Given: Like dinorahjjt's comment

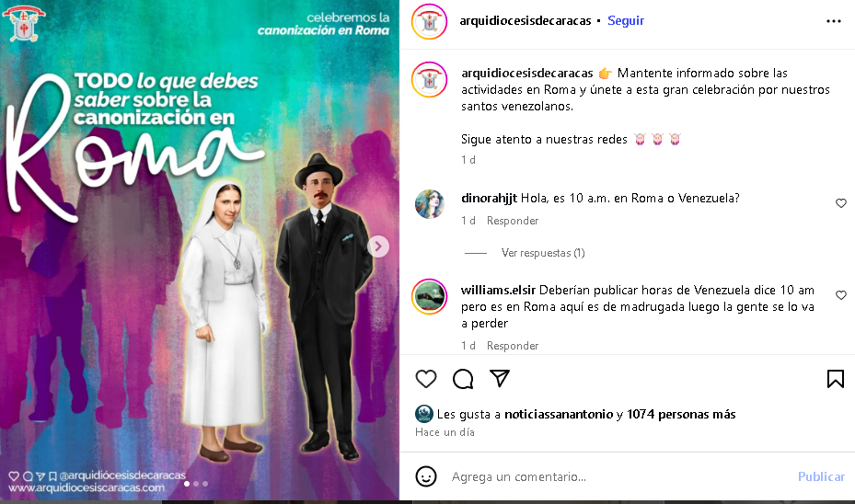Looking at the screenshot, I should tap(841, 203).
